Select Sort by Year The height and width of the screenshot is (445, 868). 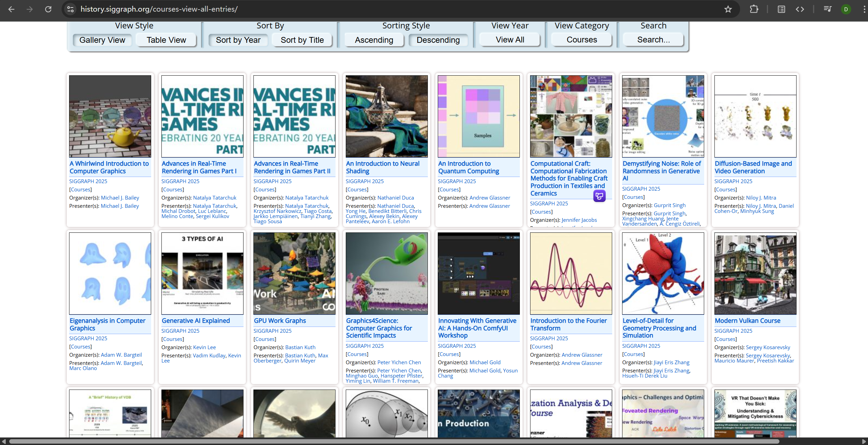coord(238,40)
